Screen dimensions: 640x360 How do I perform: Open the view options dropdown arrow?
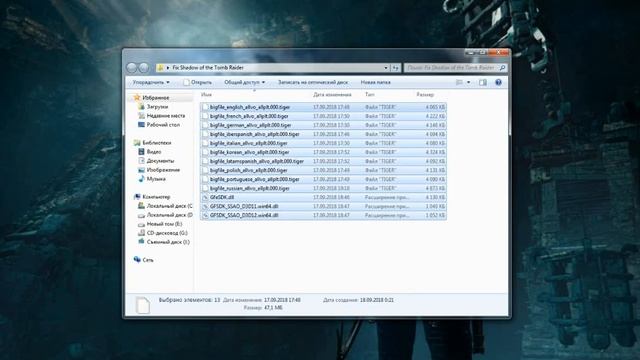click(x=468, y=82)
